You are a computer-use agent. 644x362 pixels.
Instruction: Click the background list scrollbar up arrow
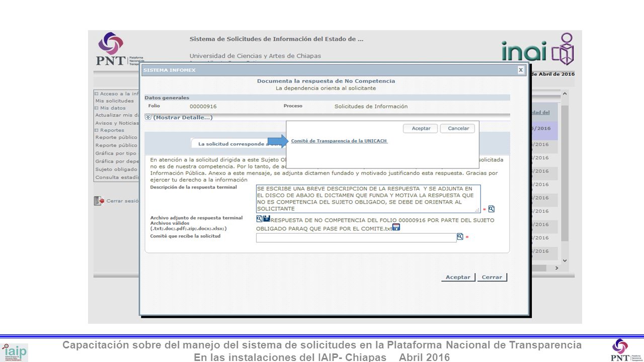pyautogui.click(x=565, y=94)
